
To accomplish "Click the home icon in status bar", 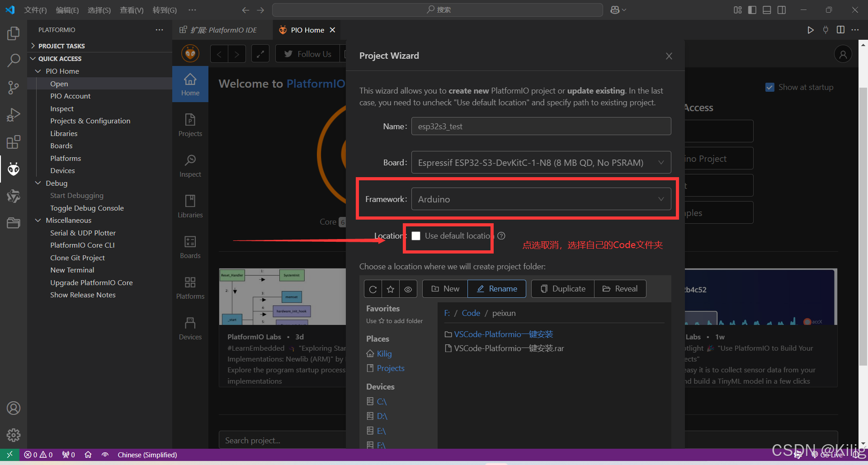I will 88,455.
